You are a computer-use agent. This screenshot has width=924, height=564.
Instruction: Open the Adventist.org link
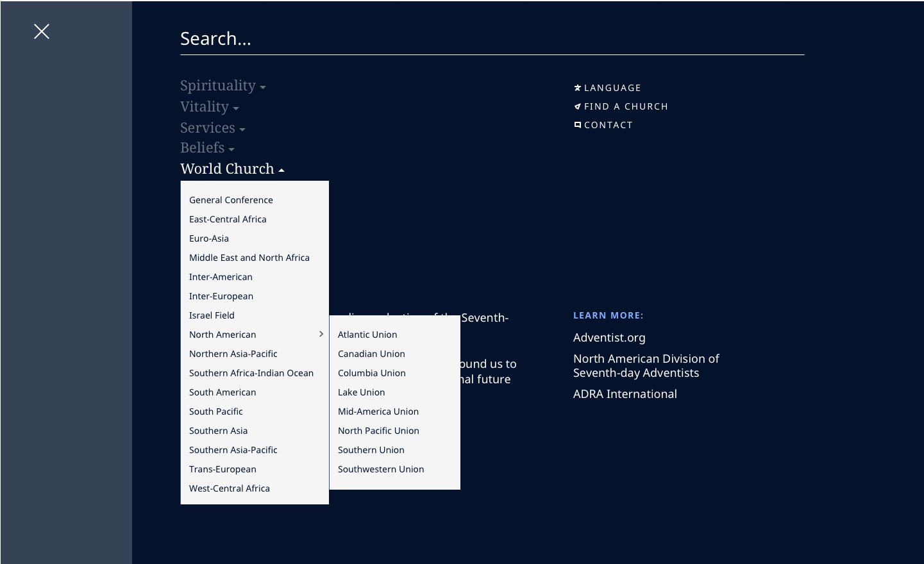point(609,338)
